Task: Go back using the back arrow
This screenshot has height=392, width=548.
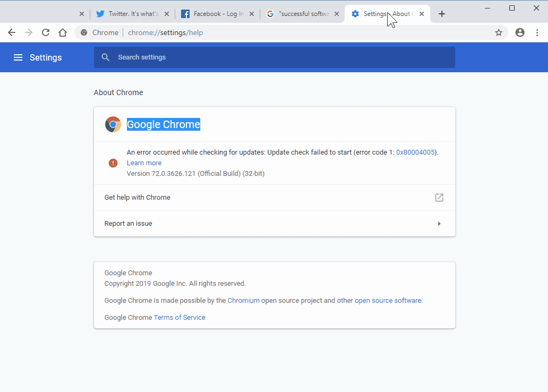Action: click(12, 32)
